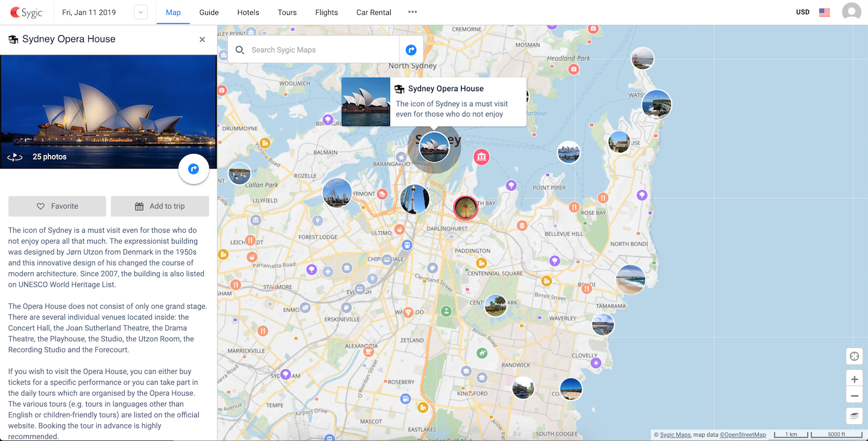Get directions from the place panel
Viewport: 868px width, 441px height.
point(193,169)
